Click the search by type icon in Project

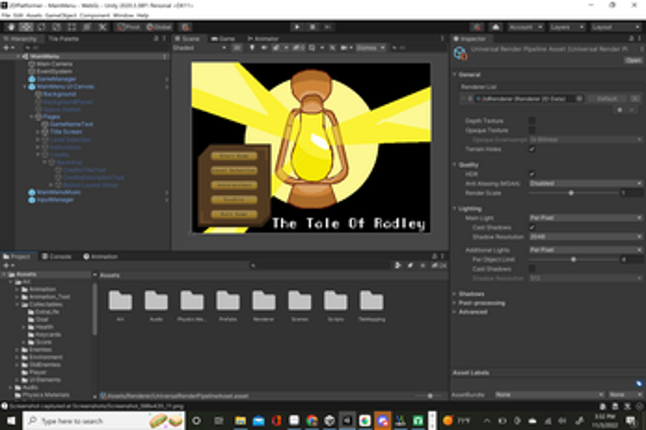point(398,266)
